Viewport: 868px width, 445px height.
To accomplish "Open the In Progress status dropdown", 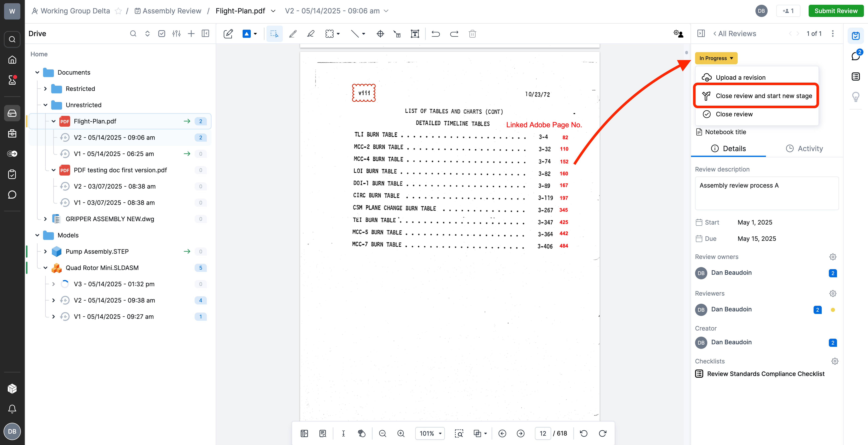I will click(x=716, y=58).
